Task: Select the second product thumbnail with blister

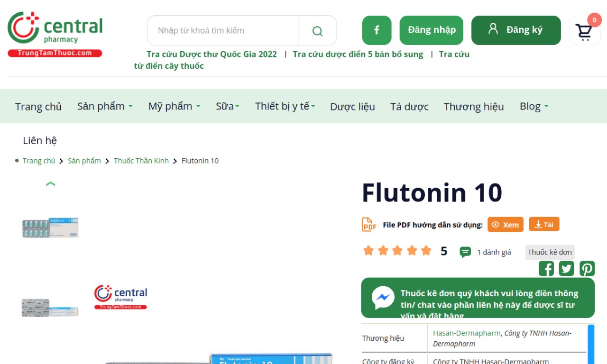Action: click(x=50, y=308)
